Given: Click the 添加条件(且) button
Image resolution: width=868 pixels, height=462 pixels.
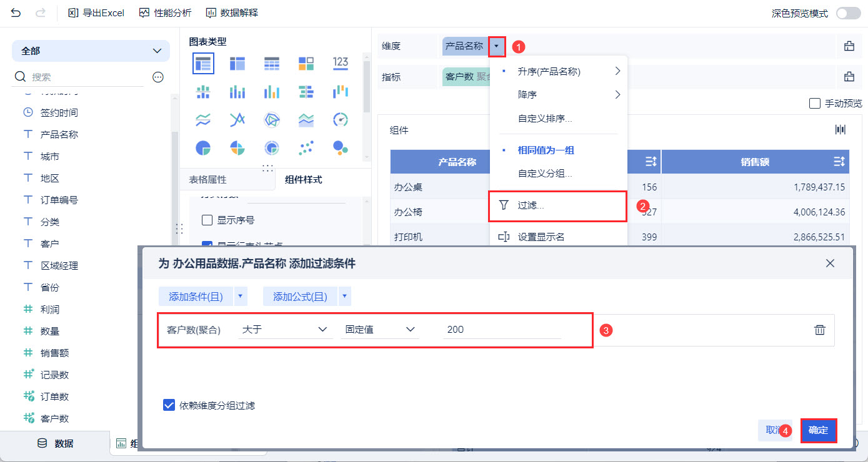Looking at the screenshot, I should click(196, 297).
